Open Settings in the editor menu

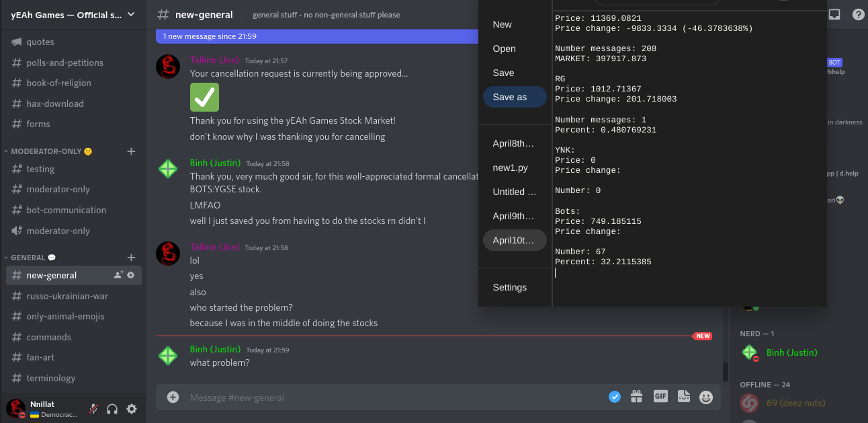509,287
